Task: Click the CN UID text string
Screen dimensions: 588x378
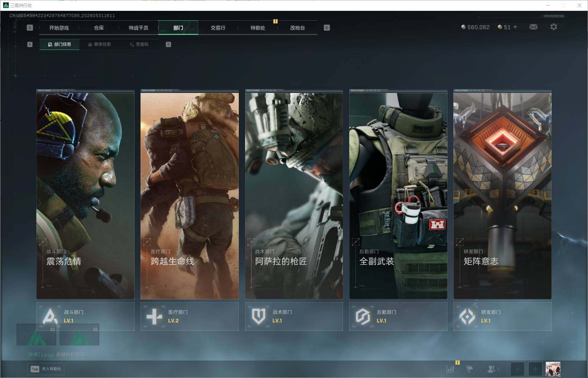Action: (x=62, y=16)
